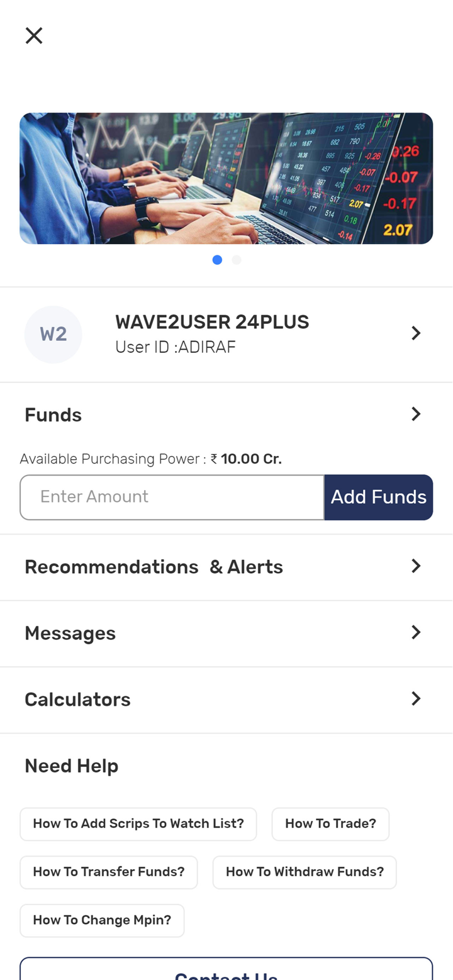Tap the W2 profile avatar

coord(53,334)
